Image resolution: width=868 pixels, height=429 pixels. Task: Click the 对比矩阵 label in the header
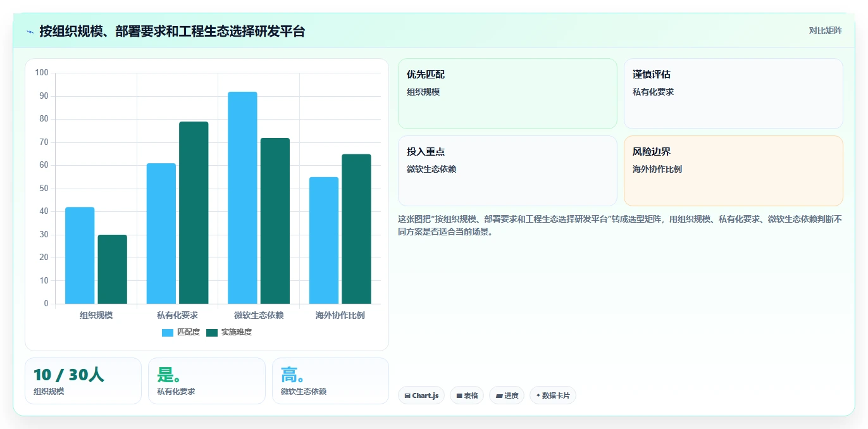pos(825,30)
